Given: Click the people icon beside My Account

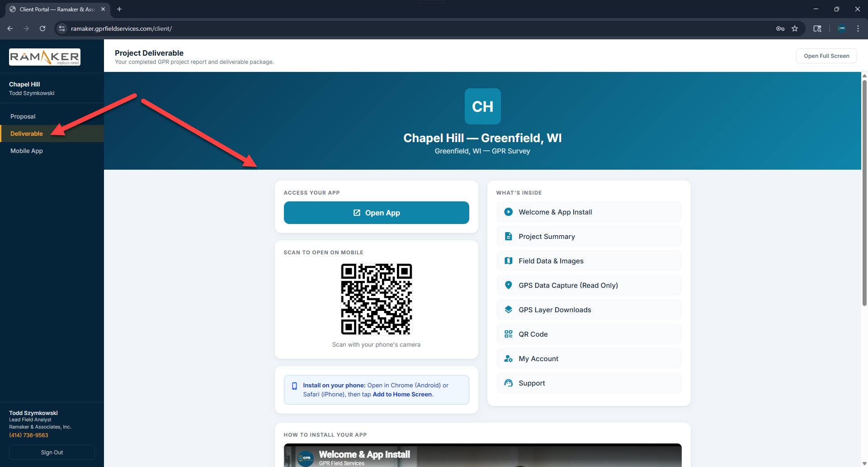Looking at the screenshot, I should click(508, 358).
